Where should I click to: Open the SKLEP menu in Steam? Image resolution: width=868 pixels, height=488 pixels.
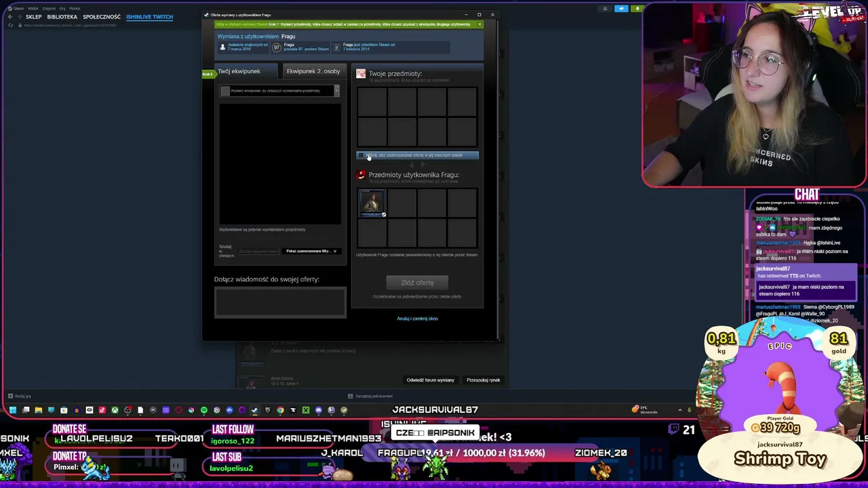pos(34,17)
